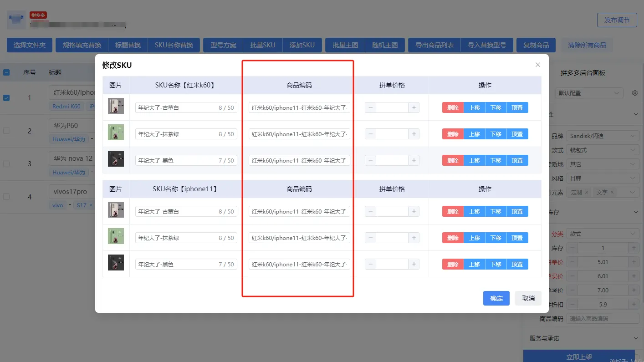This screenshot has width=644, height=362.
Task: Click the 批量SKU toolbar button
Action: click(x=263, y=45)
